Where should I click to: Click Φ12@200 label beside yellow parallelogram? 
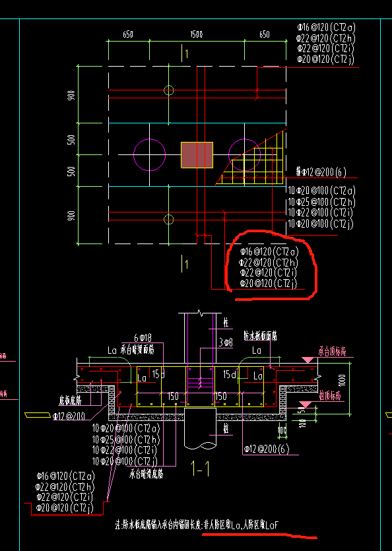[x=69, y=416]
